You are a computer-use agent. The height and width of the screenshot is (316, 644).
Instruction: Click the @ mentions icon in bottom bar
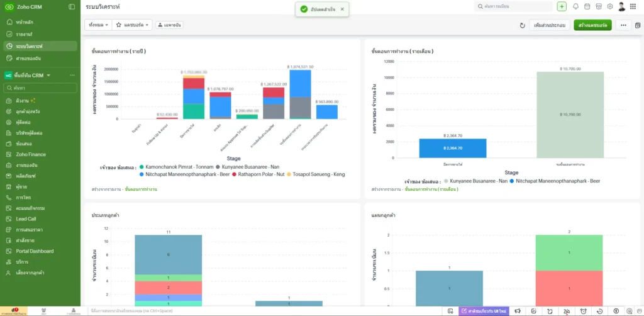629,311
